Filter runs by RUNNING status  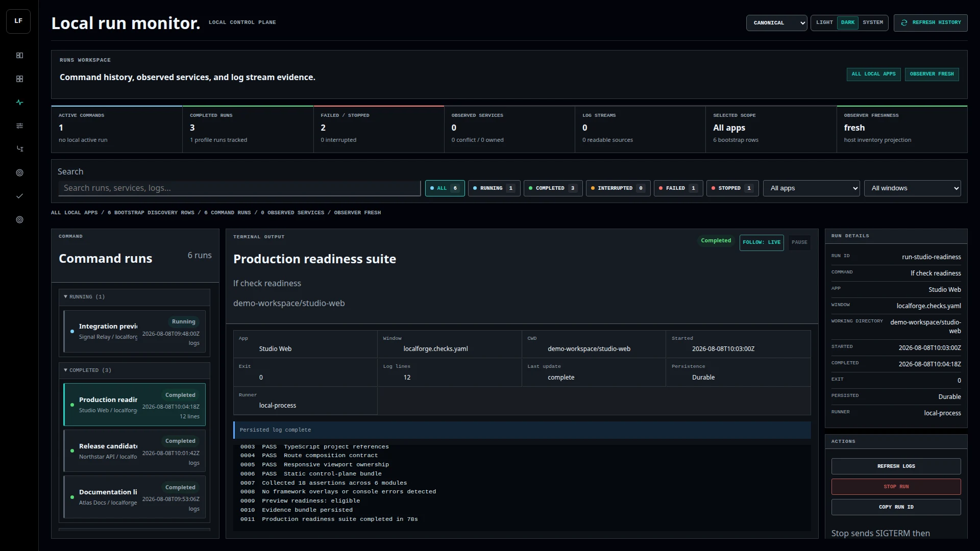point(494,188)
